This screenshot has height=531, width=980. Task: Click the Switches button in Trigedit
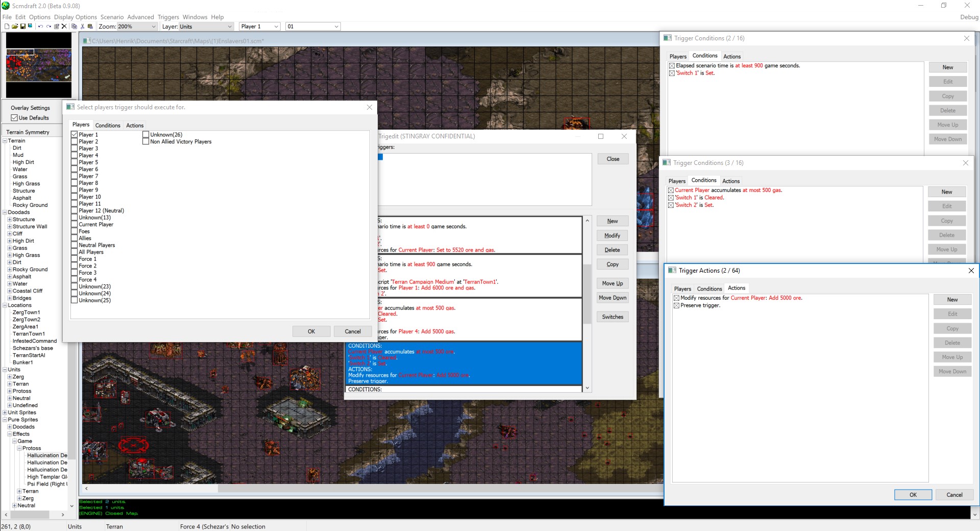coord(612,317)
